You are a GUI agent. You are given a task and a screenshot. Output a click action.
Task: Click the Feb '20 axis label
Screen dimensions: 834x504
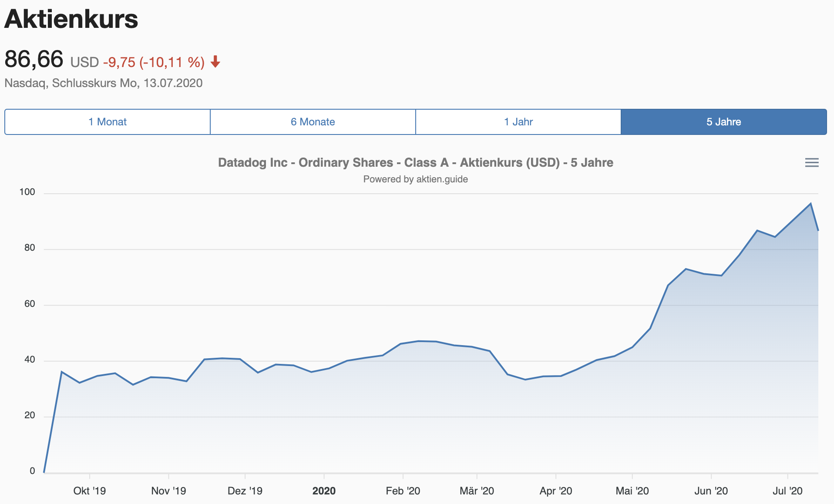(403, 491)
